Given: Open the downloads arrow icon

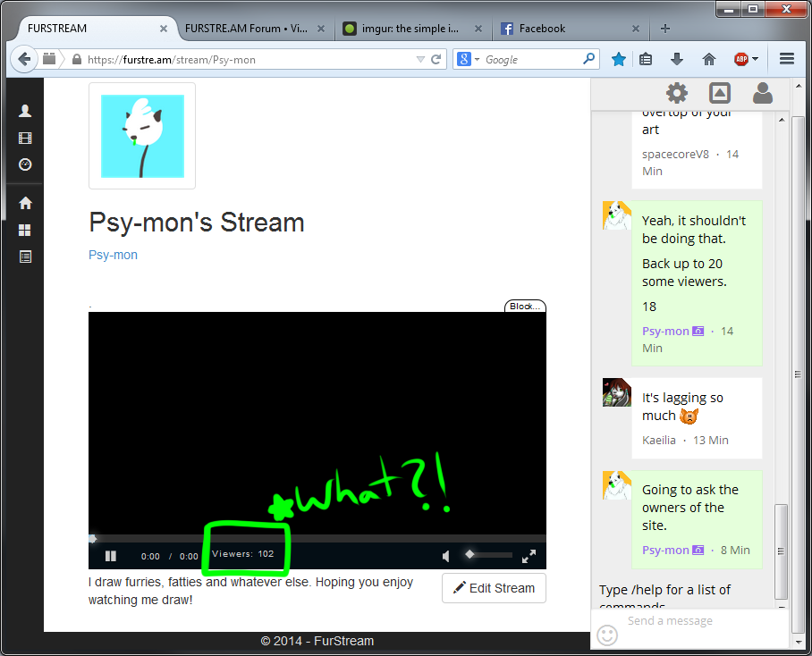Looking at the screenshot, I should pos(677,60).
